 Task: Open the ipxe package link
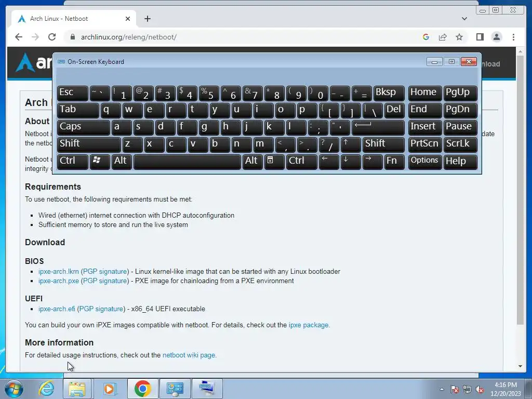(x=309, y=325)
